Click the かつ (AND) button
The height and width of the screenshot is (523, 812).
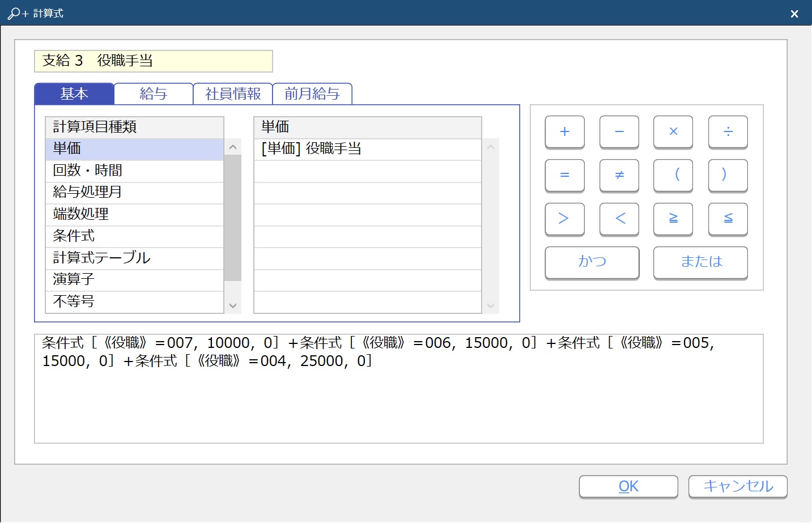592,262
